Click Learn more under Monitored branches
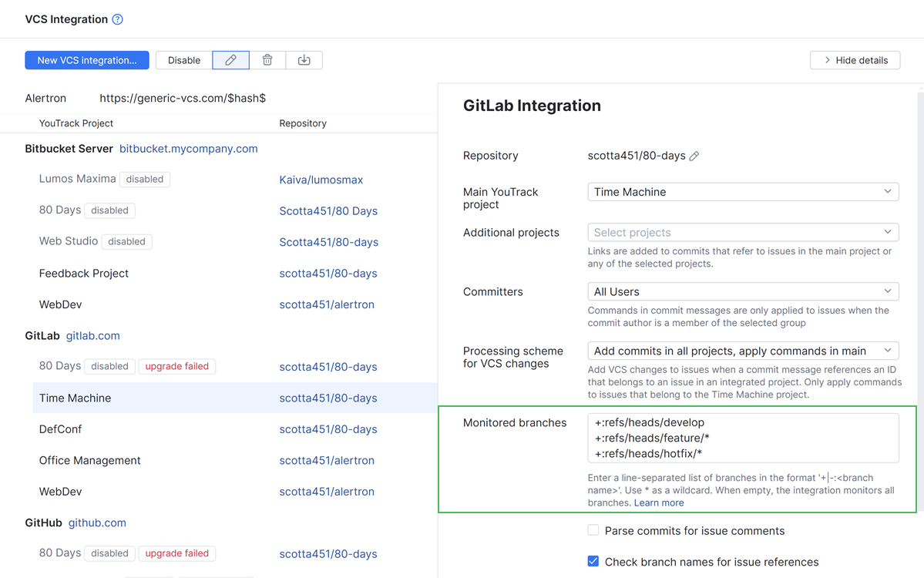Image resolution: width=924 pixels, height=578 pixels. pyautogui.click(x=659, y=502)
